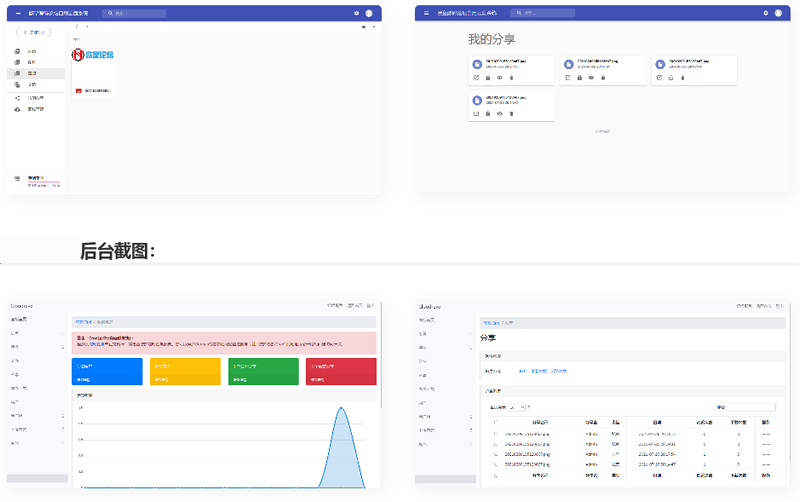Open the hamburger menu in top-right file manager
This screenshot has width=800, height=502.
tap(426, 13)
